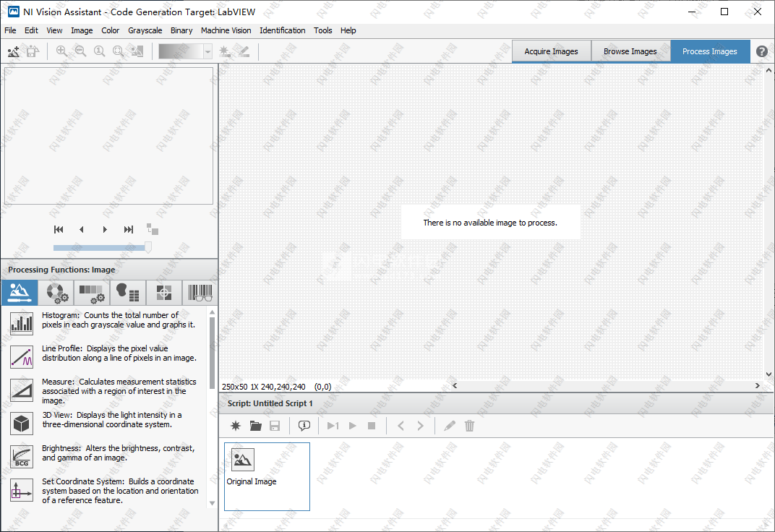Click the Brightness BCG function icon

pyautogui.click(x=22, y=456)
